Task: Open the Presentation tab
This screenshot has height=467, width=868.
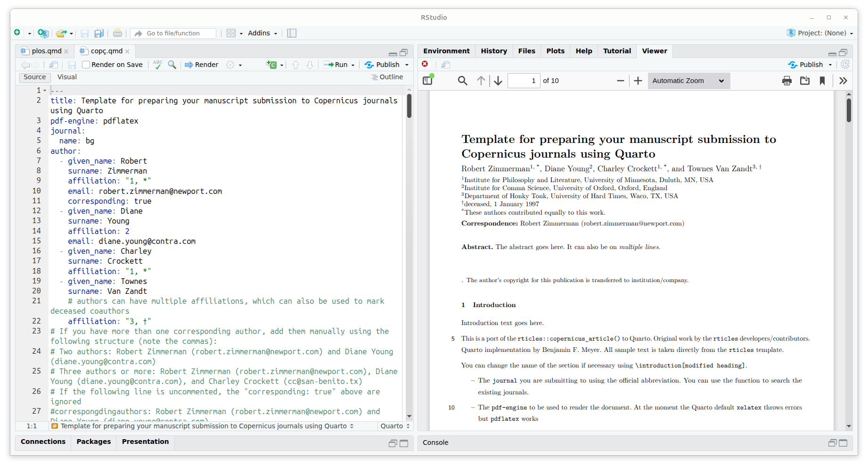Action: [145, 442]
